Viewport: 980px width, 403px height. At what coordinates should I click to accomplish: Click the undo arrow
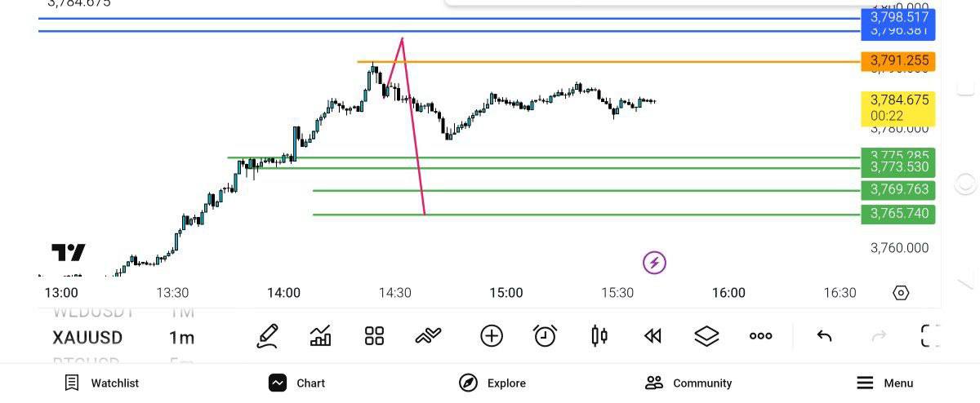click(x=824, y=336)
